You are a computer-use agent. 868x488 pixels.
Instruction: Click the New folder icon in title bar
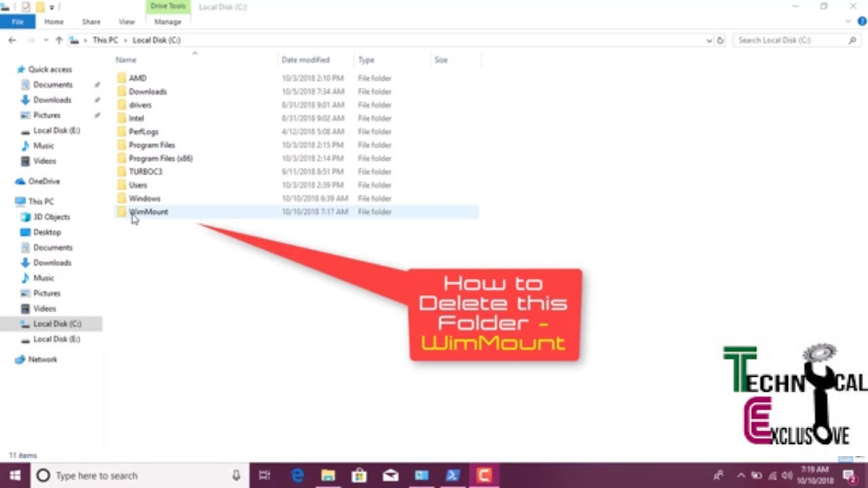click(x=40, y=7)
